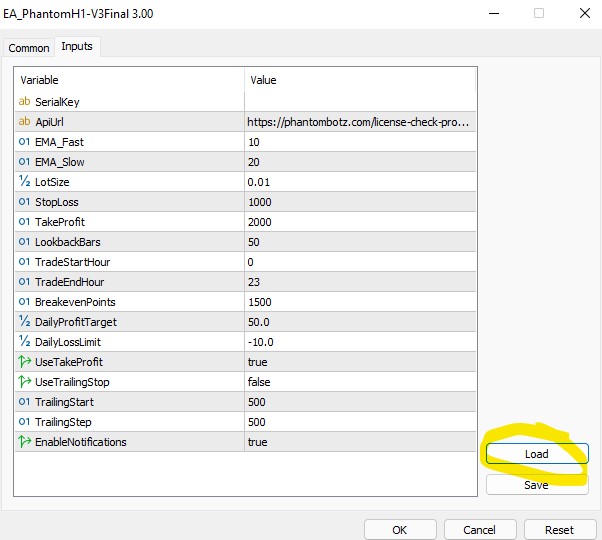Click the integer icon beside TakeProfit
The height and width of the screenshot is (540, 602).
coord(24,221)
